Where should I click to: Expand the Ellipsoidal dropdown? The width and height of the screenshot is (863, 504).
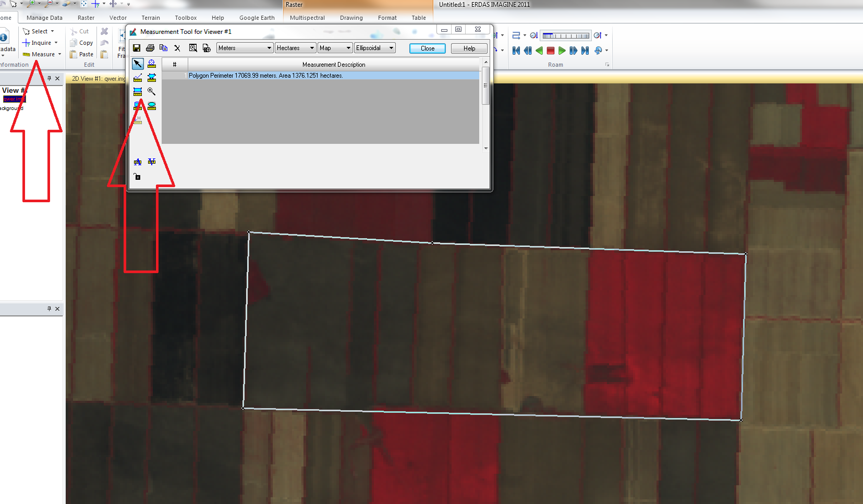tap(374, 48)
